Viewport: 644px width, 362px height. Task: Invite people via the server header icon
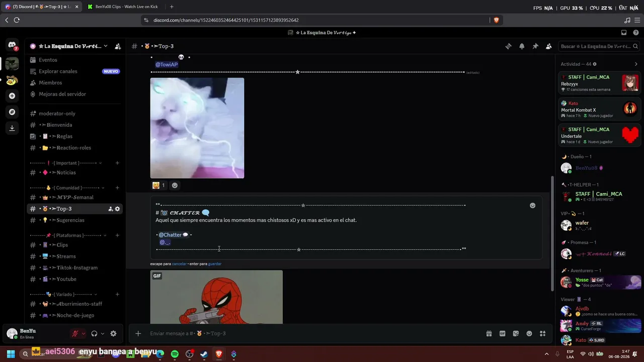tap(118, 46)
